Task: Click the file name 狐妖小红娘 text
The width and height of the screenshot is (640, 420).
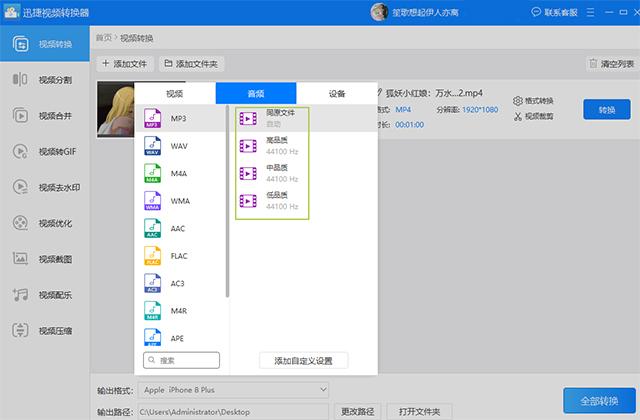Action: [x=434, y=93]
